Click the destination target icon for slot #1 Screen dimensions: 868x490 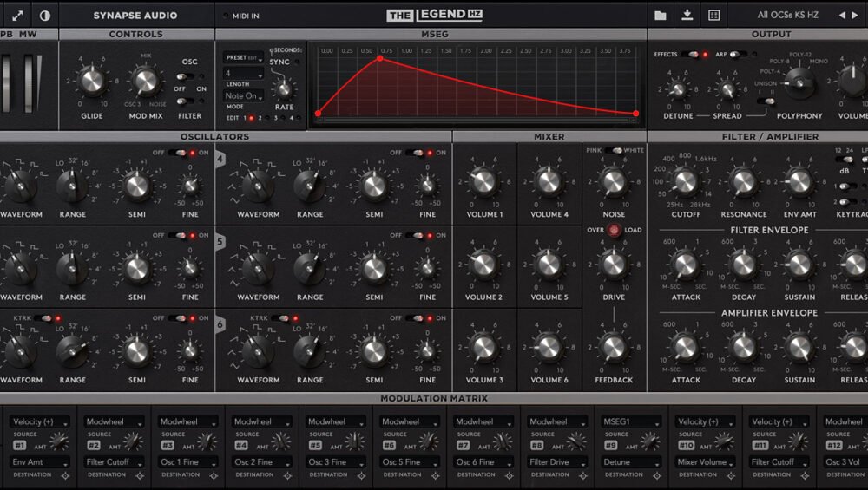click(65, 475)
